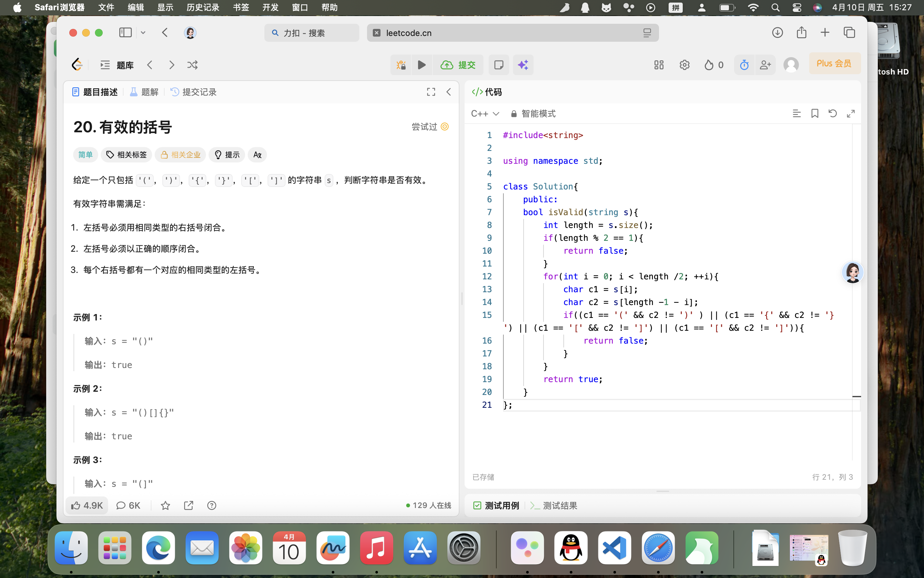Submit the solution with 提交
The image size is (924, 578).
tap(458, 65)
